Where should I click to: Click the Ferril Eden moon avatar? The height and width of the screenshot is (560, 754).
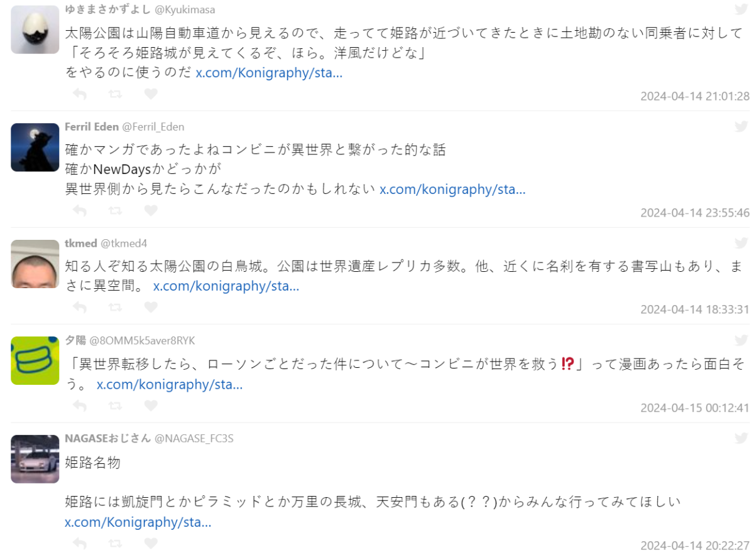pos(35,147)
